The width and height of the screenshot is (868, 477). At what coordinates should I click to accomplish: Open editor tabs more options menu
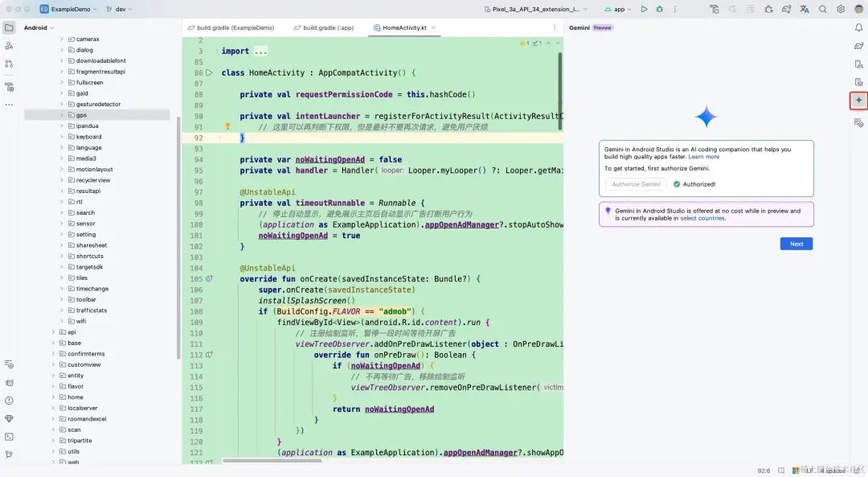click(555, 27)
